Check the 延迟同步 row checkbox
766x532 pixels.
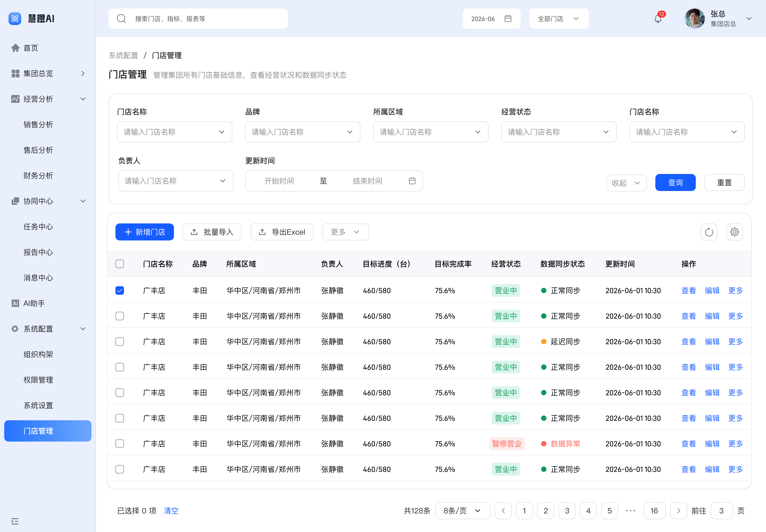click(120, 341)
